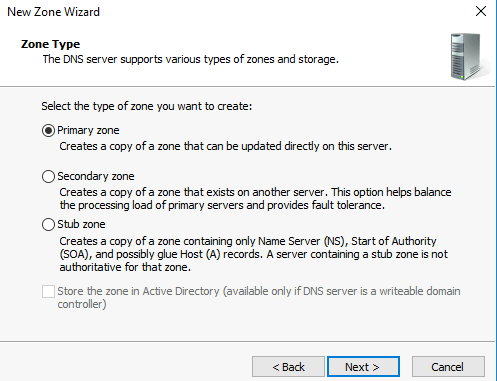The image size is (497, 381).
Task: Cancel the New Zone Wizard
Action: click(448, 367)
